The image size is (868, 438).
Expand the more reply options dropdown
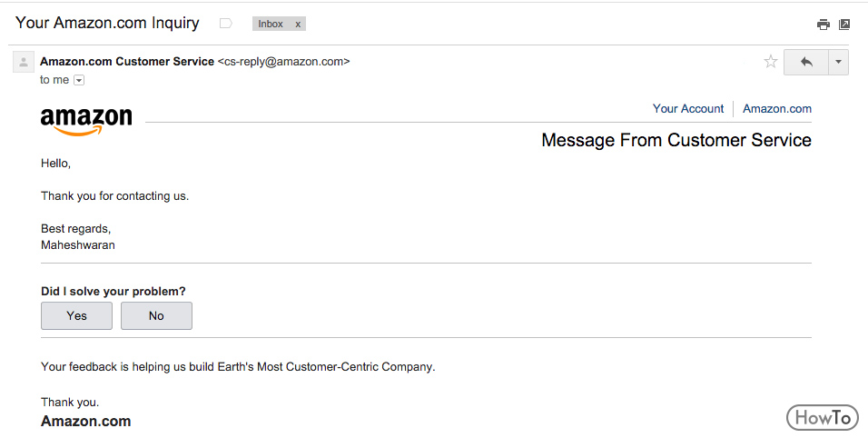(838, 62)
